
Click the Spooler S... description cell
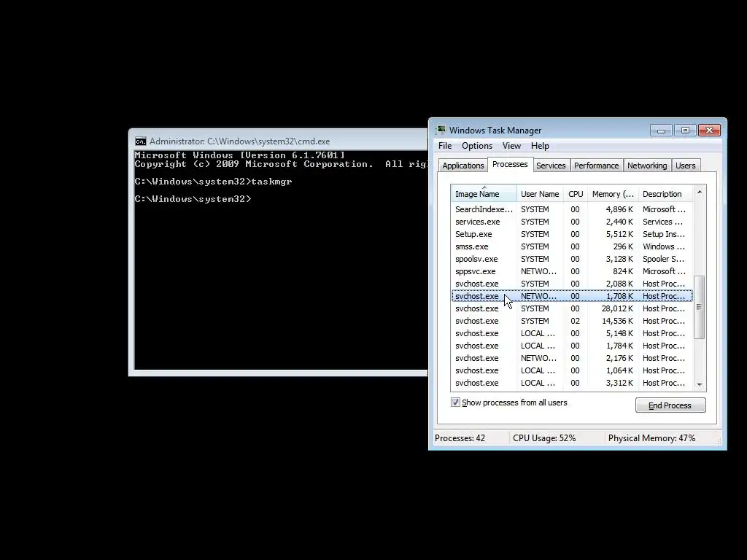tap(663, 259)
